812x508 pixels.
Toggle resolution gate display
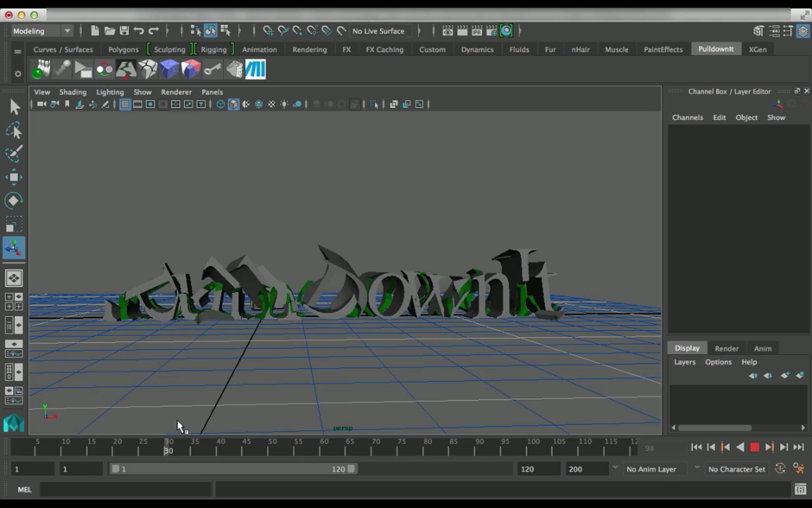(x=151, y=104)
